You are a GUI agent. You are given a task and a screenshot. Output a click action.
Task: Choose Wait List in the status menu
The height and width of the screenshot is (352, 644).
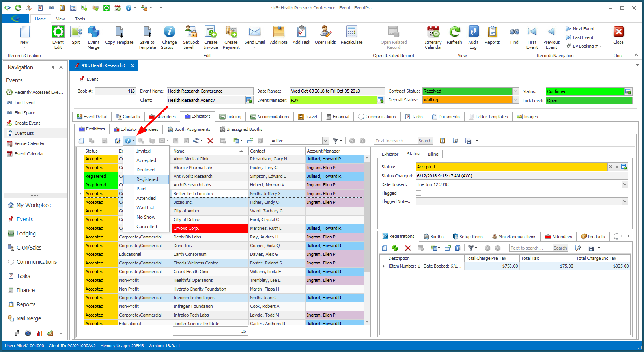pos(146,208)
